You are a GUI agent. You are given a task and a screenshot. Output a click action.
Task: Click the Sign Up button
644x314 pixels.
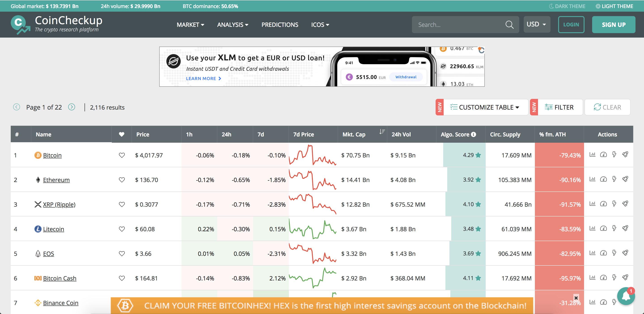614,25
